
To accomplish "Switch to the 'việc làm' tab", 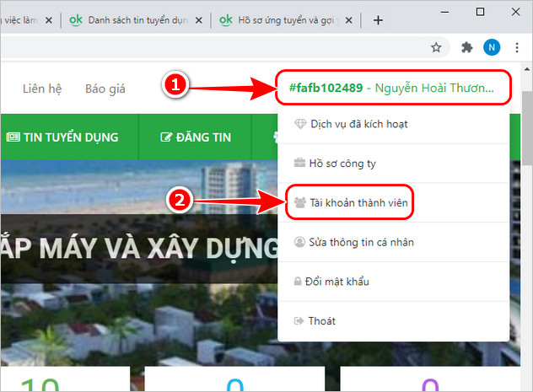I will click(x=20, y=20).
